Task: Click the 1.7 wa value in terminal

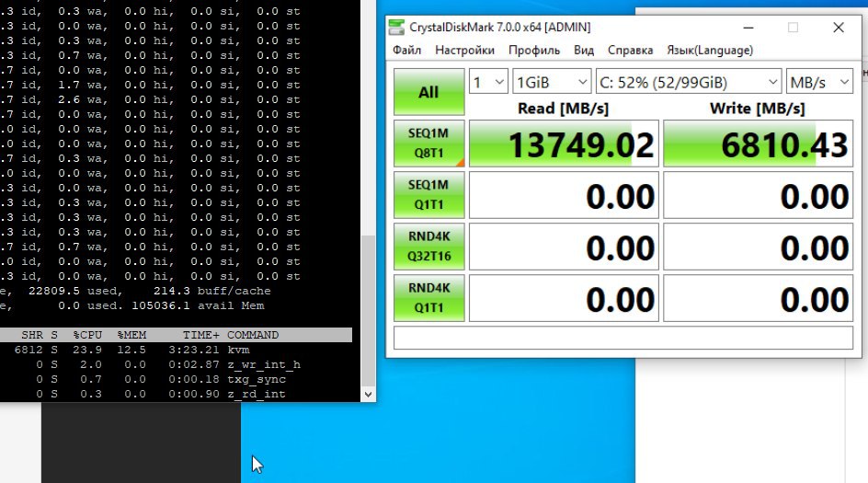Action: coord(69,85)
